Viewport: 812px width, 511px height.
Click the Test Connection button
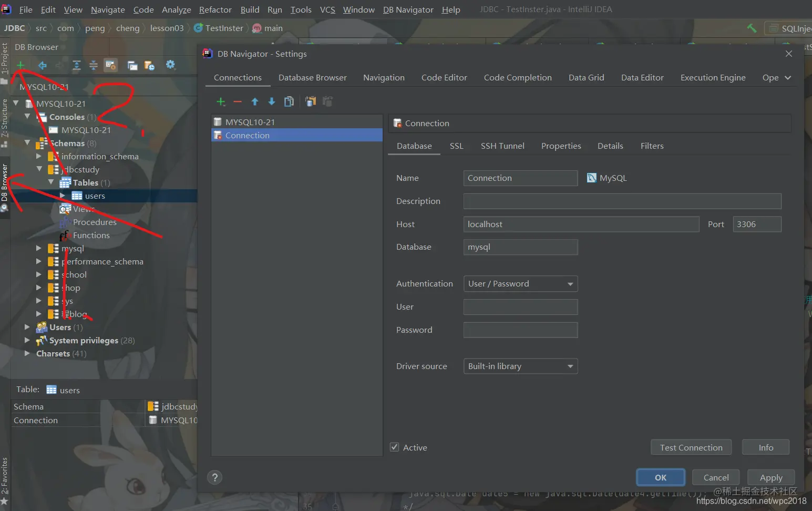691,447
